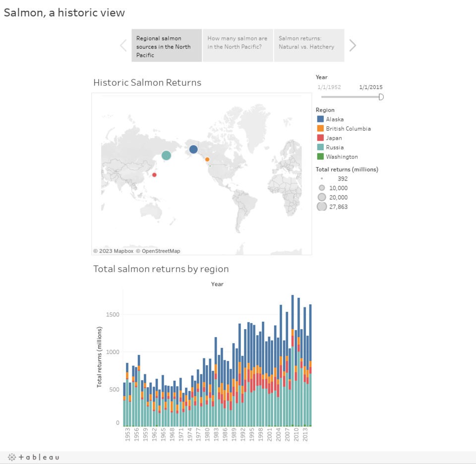The width and height of the screenshot is (476, 464).
Task: Click the 'Total returns (millions)' y-axis title
Action: 99,357
